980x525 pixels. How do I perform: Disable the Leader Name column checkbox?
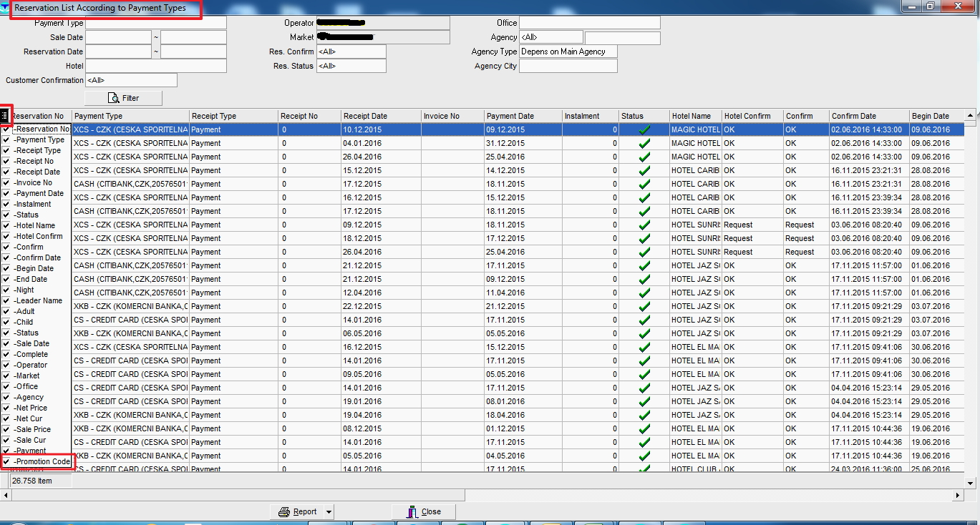(x=6, y=301)
